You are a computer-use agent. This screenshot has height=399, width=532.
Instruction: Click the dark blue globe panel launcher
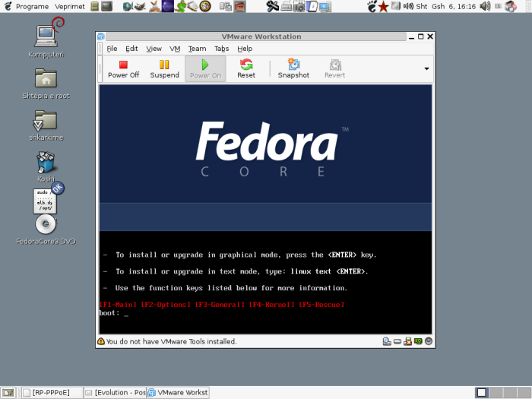pos(168,6)
